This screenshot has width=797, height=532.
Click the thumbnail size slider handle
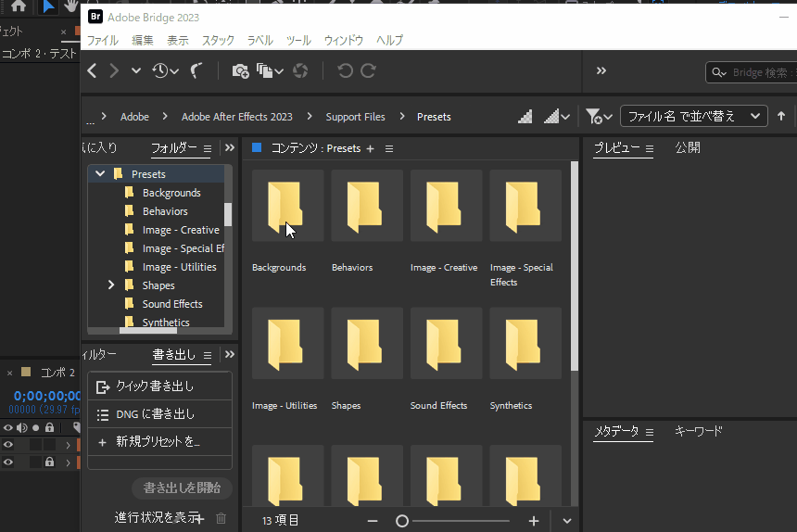402,521
